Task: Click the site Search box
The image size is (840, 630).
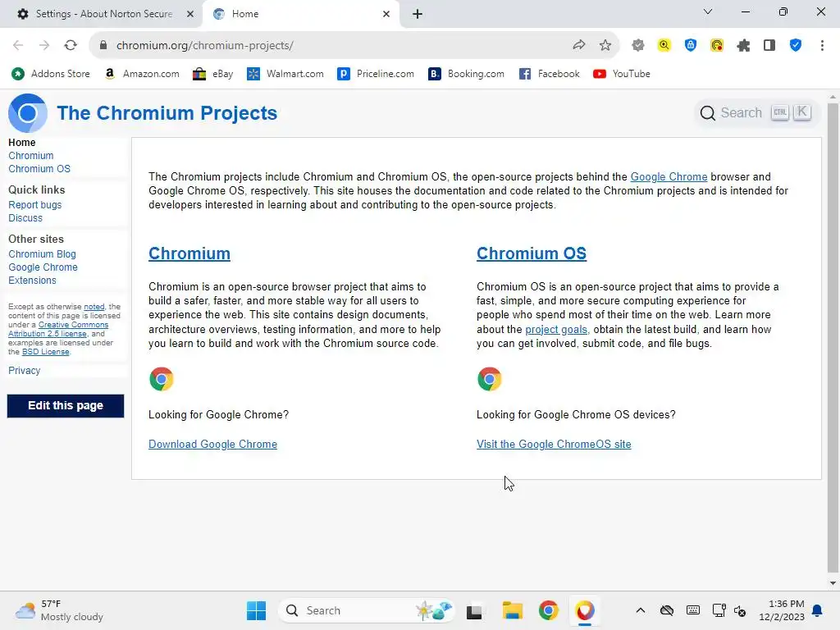Action: (756, 113)
